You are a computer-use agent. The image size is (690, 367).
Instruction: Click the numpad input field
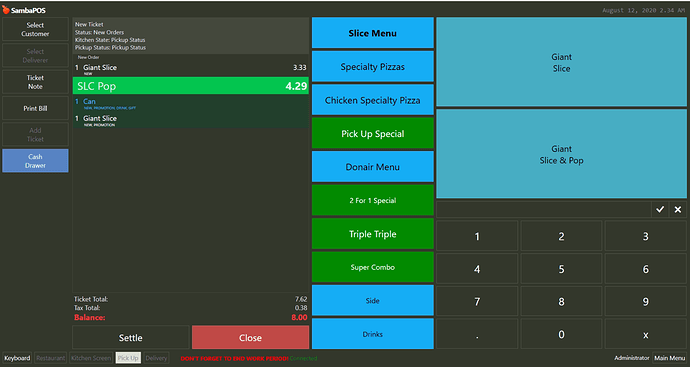(543, 210)
